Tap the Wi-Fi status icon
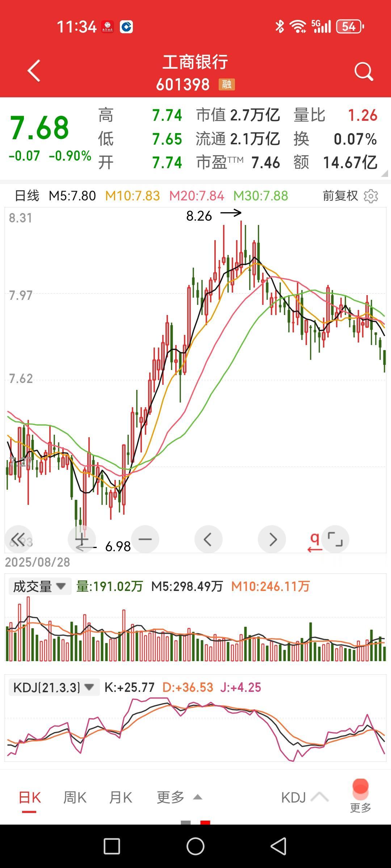This screenshot has height=868, width=391. point(298,26)
